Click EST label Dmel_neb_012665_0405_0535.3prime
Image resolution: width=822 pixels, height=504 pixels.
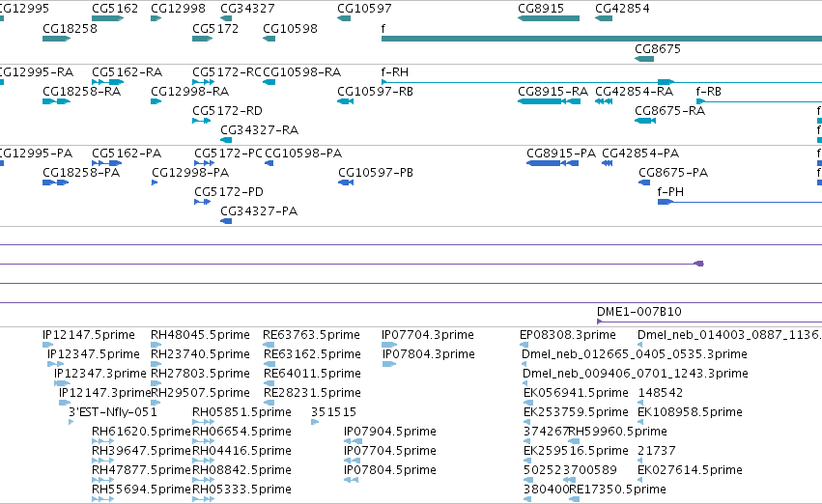click(x=635, y=354)
